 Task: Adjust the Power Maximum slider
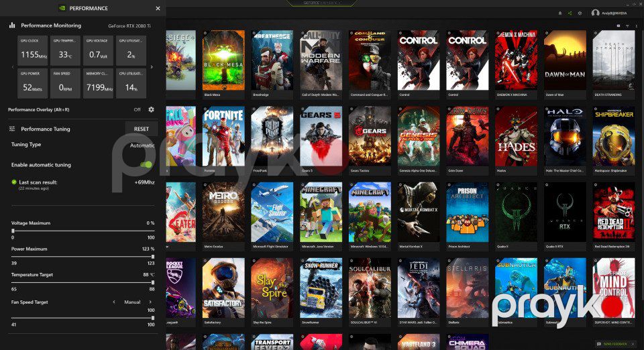[x=83, y=256]
